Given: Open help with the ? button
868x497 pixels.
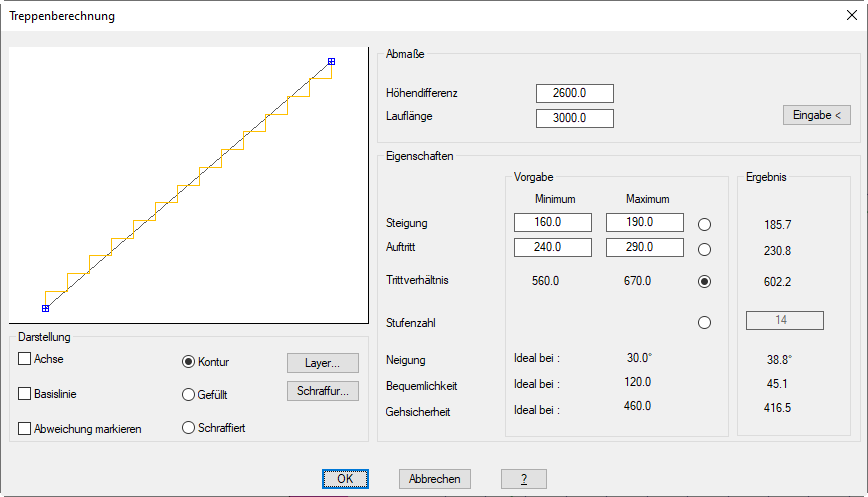Looking at the screenshot, I should coord(524,479).
